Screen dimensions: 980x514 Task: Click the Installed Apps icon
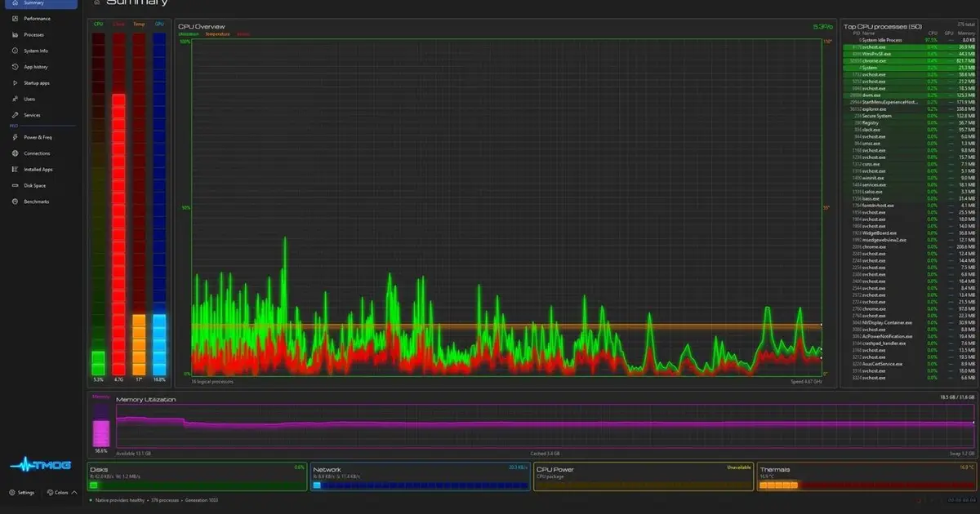(x=16, y=169)
